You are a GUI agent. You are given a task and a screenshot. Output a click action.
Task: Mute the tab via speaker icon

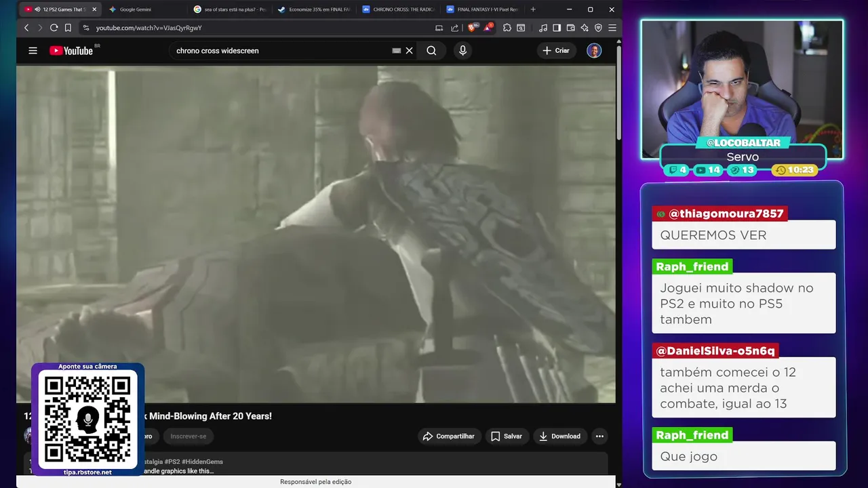[37, 9]
